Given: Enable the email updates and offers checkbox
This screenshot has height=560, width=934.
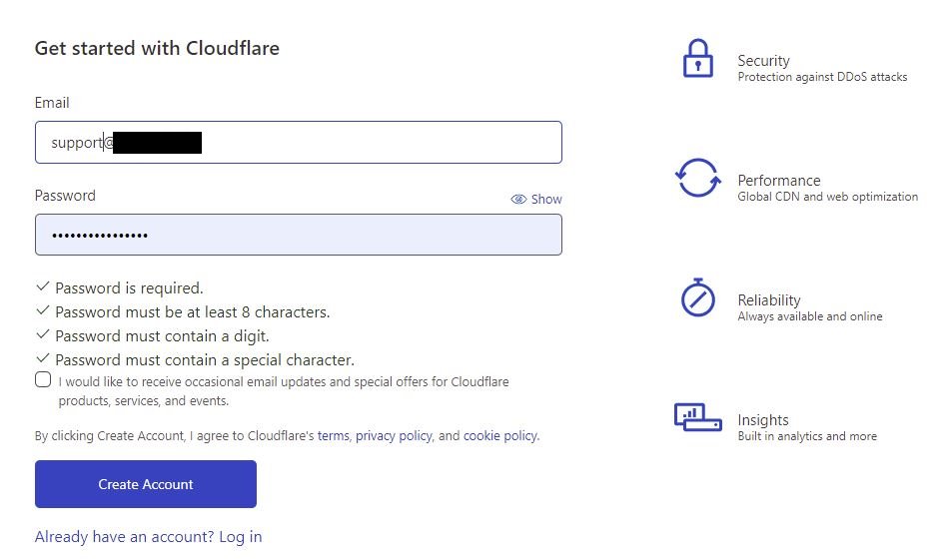Looking at the screenshot, I should tap(43, 379).
